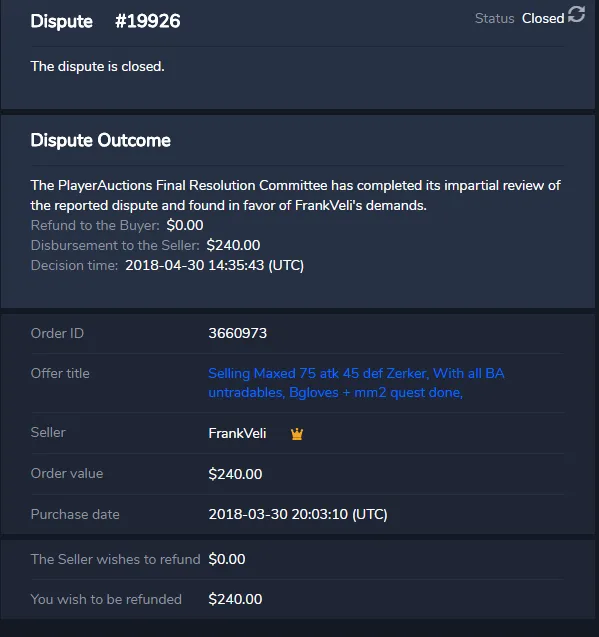Click the Order ID number 3660973
The height and width of the screenshot is (637, 599).
click(x=237, y=333)
